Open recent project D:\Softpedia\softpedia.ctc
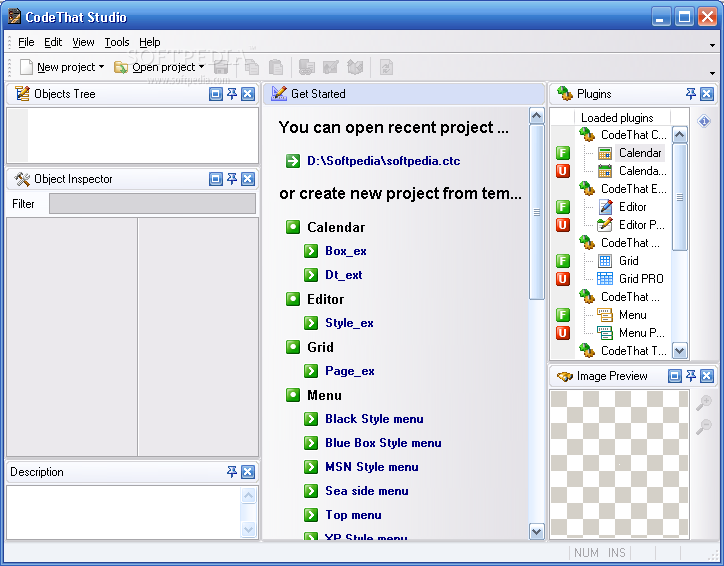The height and width of the screenshot is (566, 724). click(x=383, y=161)
